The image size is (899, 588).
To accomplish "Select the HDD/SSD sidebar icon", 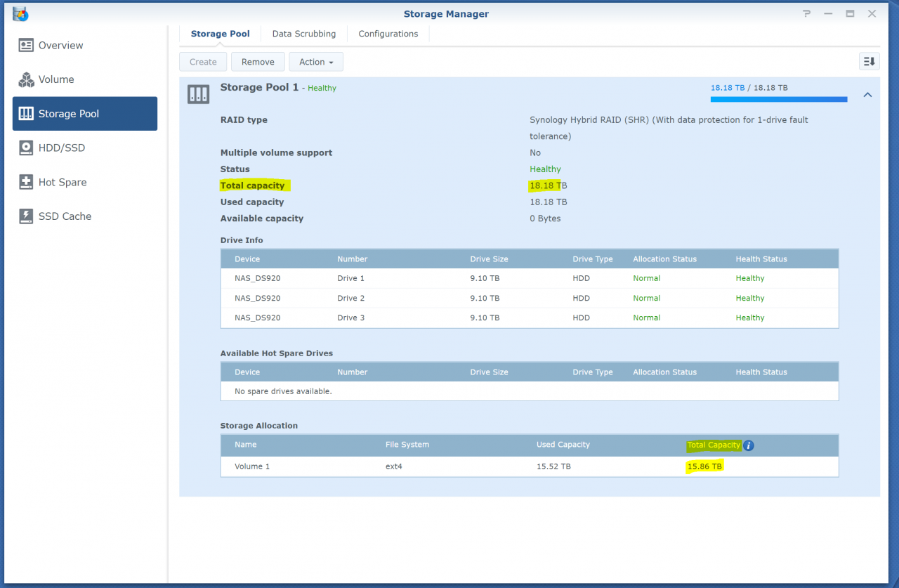I will tap(26, 148).
